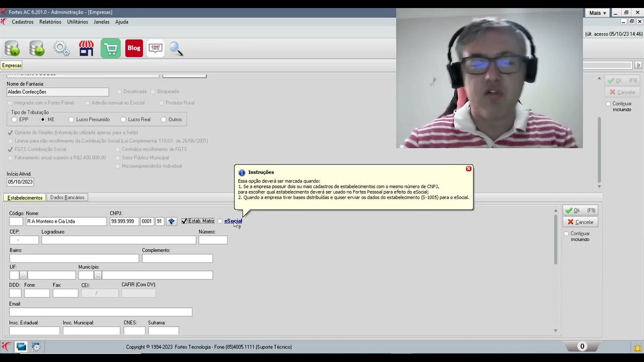Click the scroll-down arrow of establishment panel
Screen dimensions: 644x362
(556, 330)
